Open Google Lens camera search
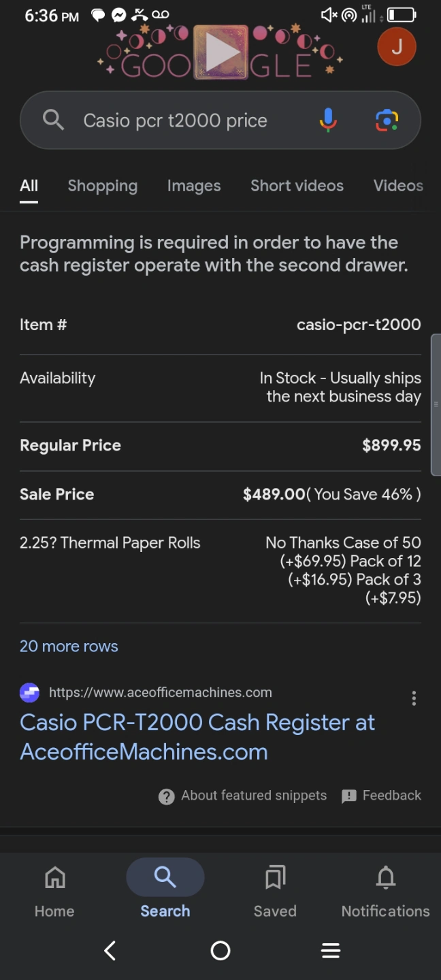This screenshot has width=441, height=980. click(387, 120)
